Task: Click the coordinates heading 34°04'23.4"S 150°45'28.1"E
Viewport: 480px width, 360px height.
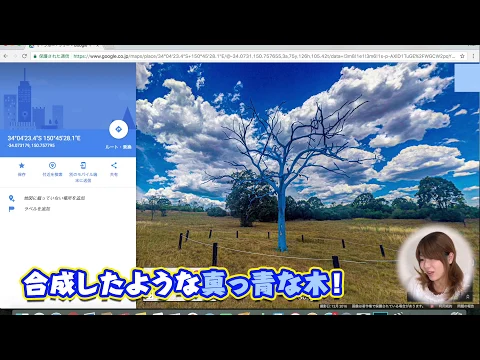Action: click(44, 138)
